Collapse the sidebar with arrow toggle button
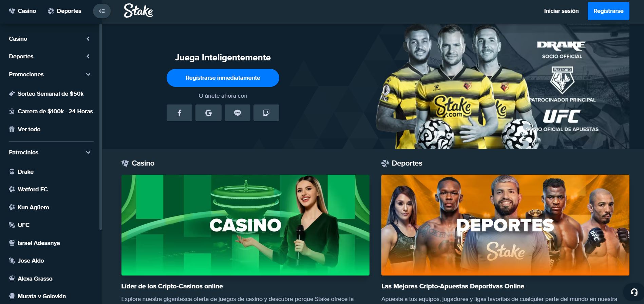Image resolution: width=644 pixels, height=304 pixels. (102, 11)
